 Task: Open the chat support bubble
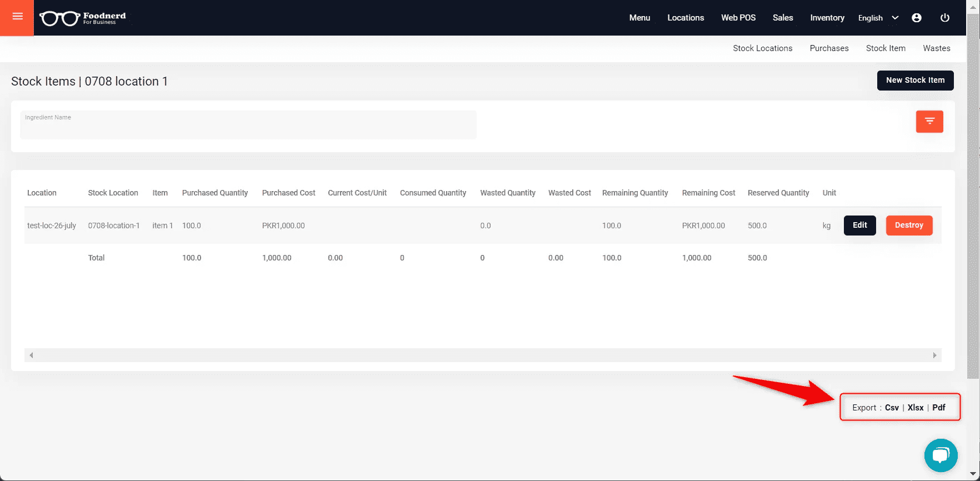941,455
